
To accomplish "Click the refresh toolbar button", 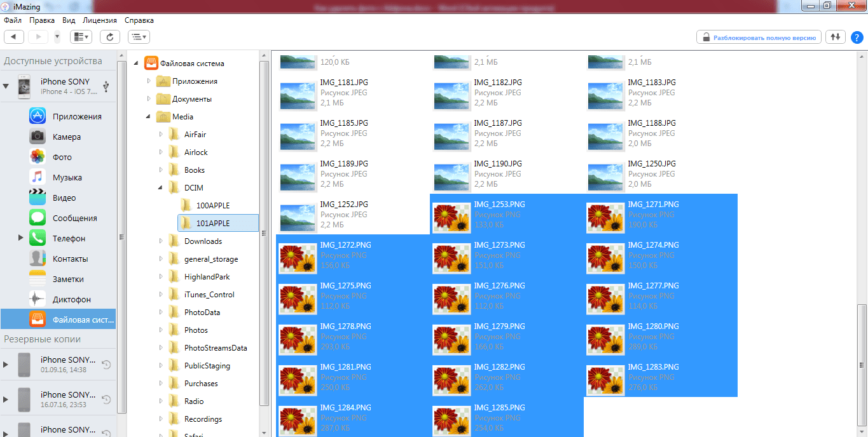I will (x=109, y=37).
